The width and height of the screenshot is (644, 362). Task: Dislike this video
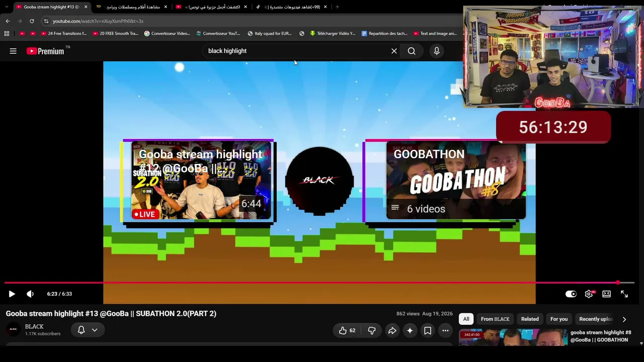[372, 330]
